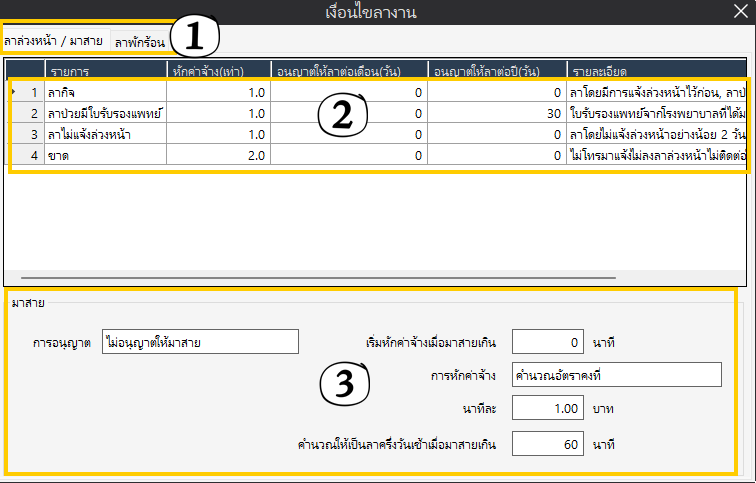
Task: Select the ลาล่วงหน้า / มาสาย tab
Action: tap(52, 41)
